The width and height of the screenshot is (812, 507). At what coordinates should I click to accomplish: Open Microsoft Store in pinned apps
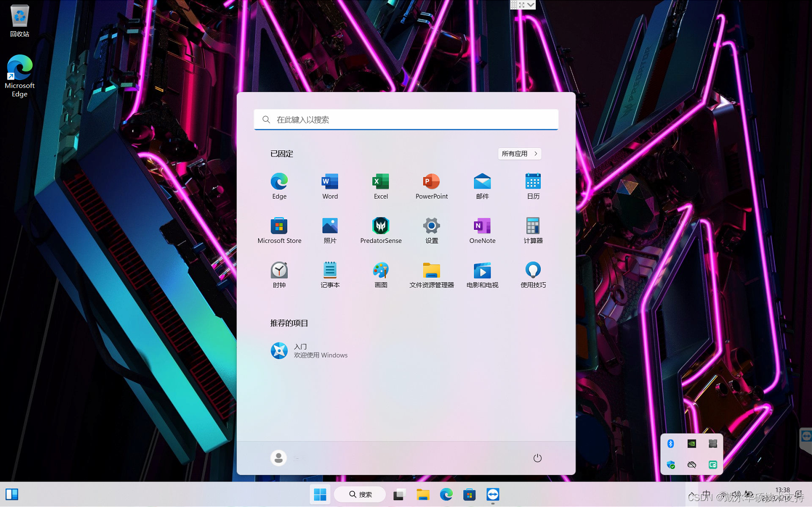click(x=279, y=230)
